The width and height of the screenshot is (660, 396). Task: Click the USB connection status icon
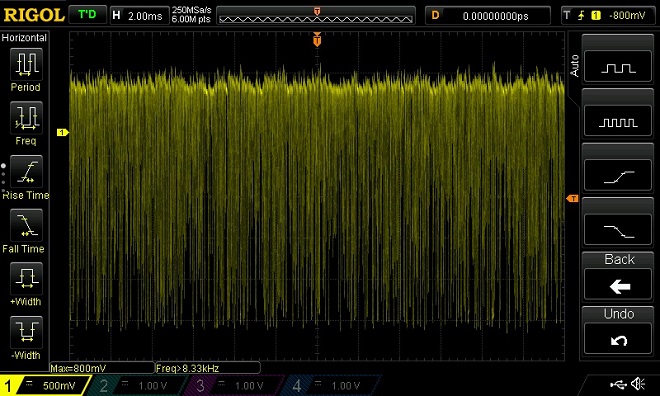click(618, 384)
